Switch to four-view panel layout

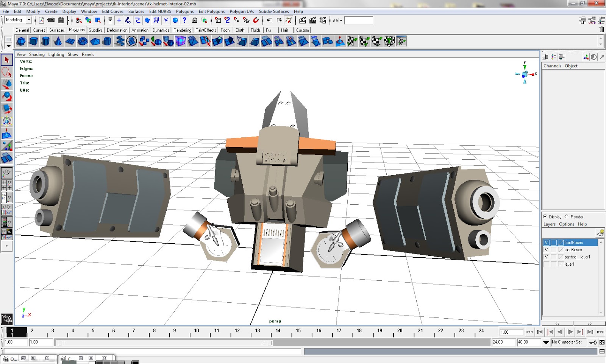tap(7, 185)
